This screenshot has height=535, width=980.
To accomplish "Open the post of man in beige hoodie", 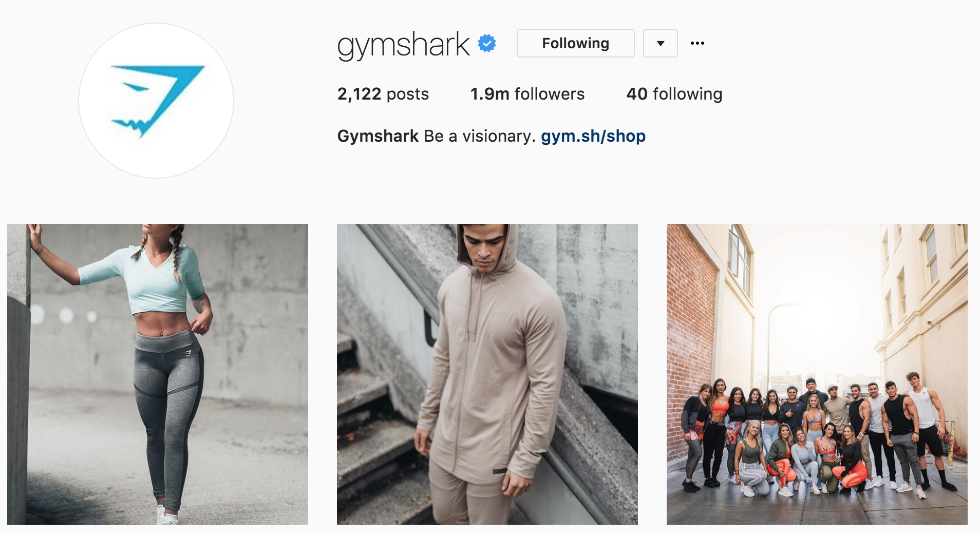I will tap(487, 374).
